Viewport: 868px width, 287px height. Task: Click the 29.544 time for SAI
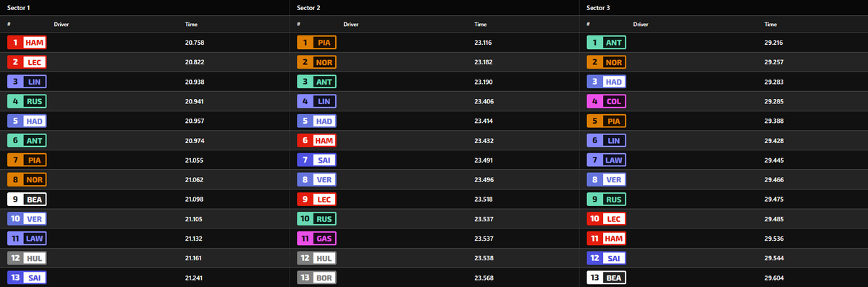774,258
